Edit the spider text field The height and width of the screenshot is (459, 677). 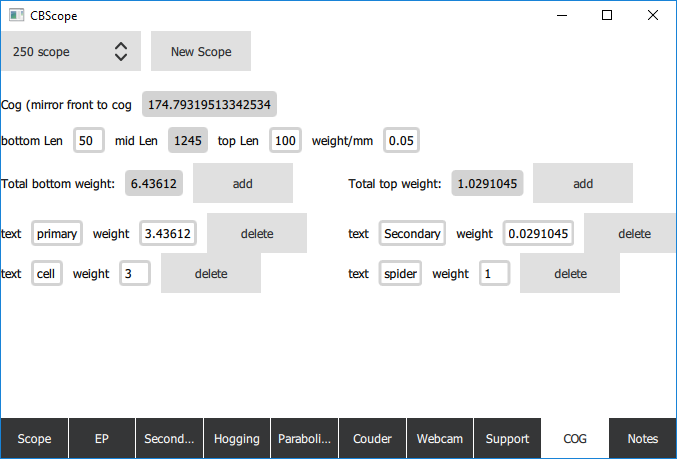click(400, 273)
